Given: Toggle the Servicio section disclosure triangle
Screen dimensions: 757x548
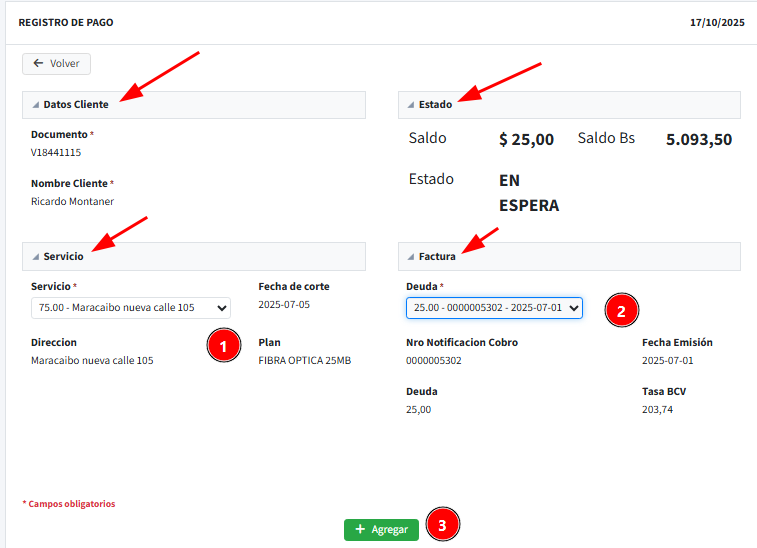Looking at the screenshot, I should 36,257.
